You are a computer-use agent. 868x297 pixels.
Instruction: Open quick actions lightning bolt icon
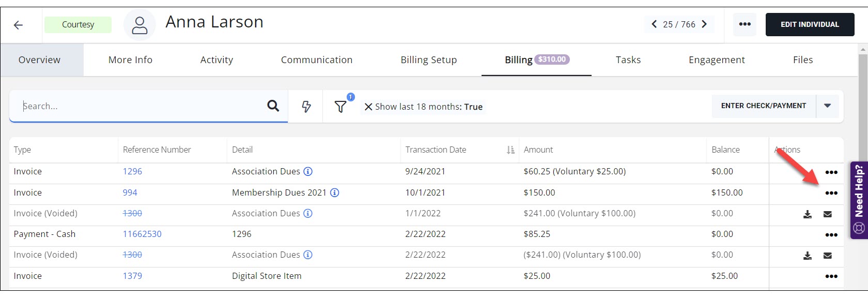(306, 107)
